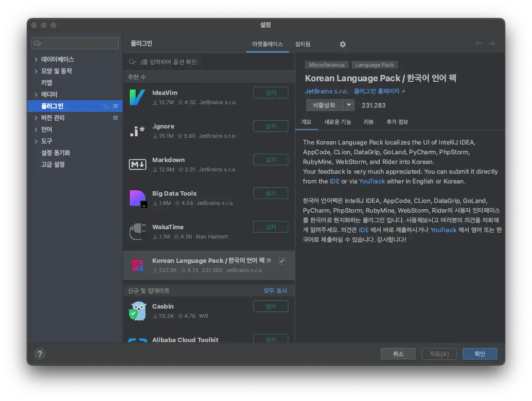Screen dimensions: 532x401
Task: Open the 새로운 기능 tab
Action: coord(337,122)
